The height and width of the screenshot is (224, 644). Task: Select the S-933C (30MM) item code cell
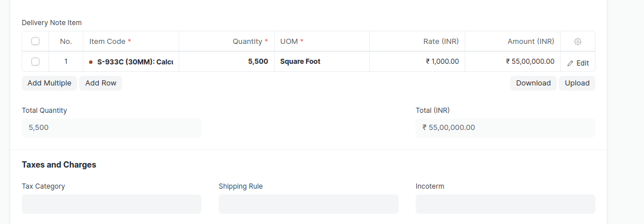[131, 62]
